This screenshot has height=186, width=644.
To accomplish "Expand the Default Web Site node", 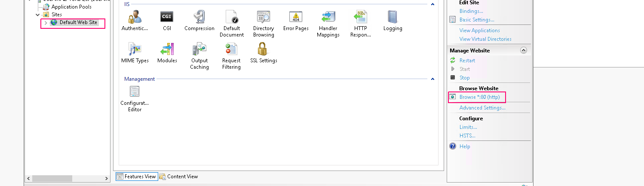I will [x=46, y=22].
